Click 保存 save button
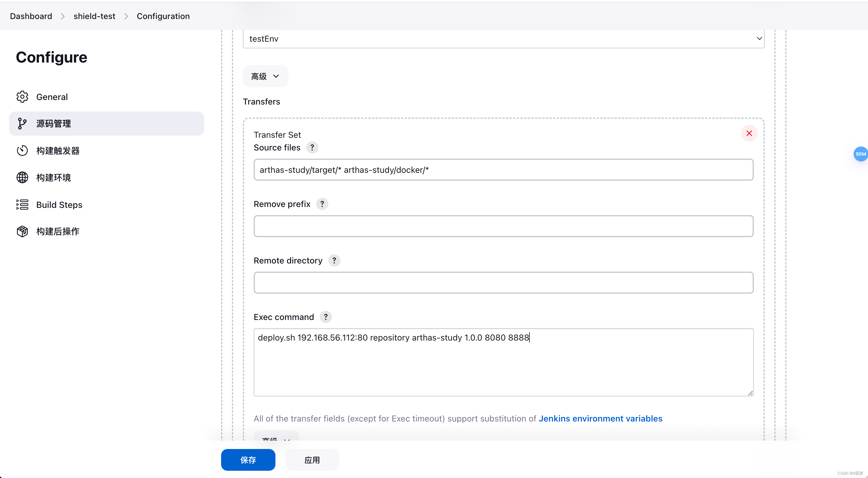Screen dimensions: 868x478 [248, 460]
